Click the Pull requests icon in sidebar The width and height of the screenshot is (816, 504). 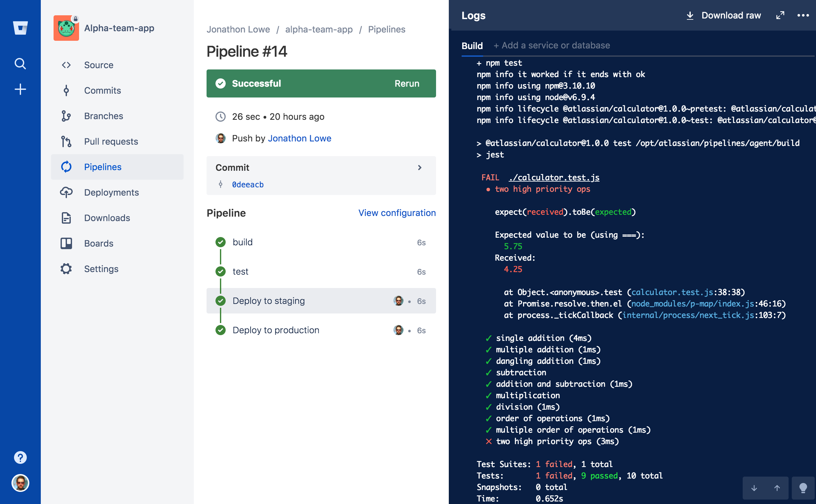tap(67, 141)
